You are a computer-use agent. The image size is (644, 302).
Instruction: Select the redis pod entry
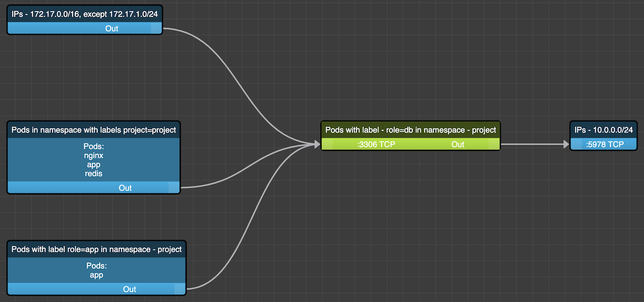(94, 173)
